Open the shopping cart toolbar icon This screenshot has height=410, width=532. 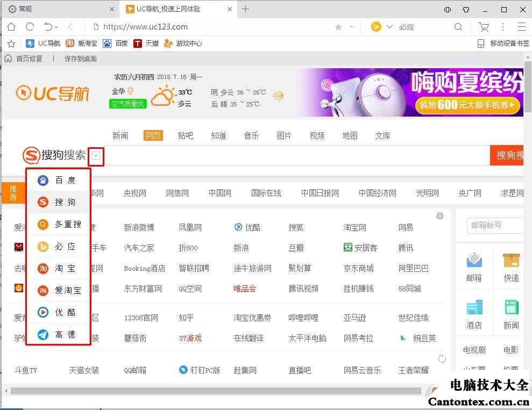tap(484, 27)
